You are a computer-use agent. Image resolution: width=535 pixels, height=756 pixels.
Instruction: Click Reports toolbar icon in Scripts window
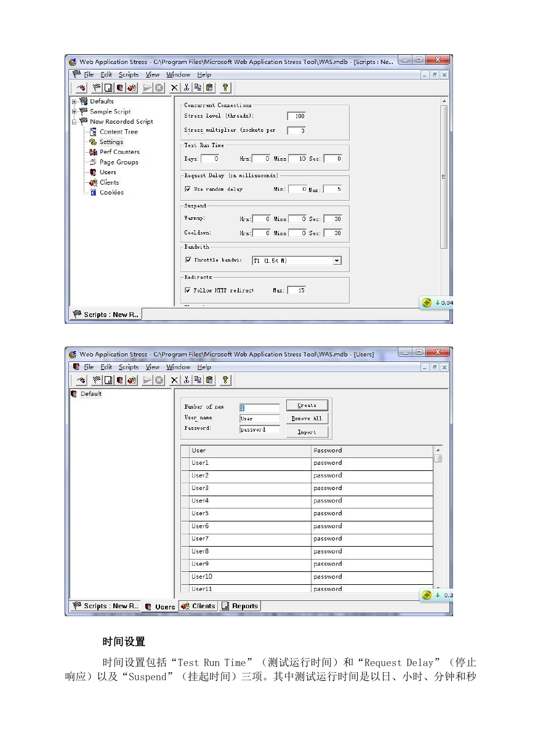click(x=108, y=87)
